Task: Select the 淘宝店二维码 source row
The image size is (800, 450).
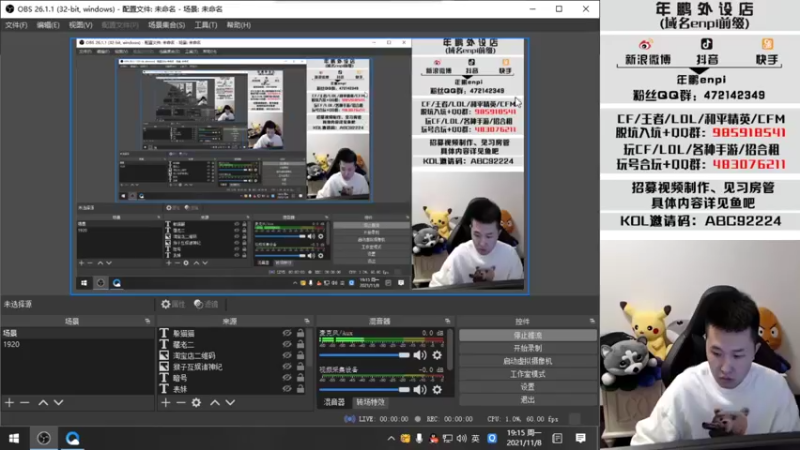Action: (x=234, y=356)
